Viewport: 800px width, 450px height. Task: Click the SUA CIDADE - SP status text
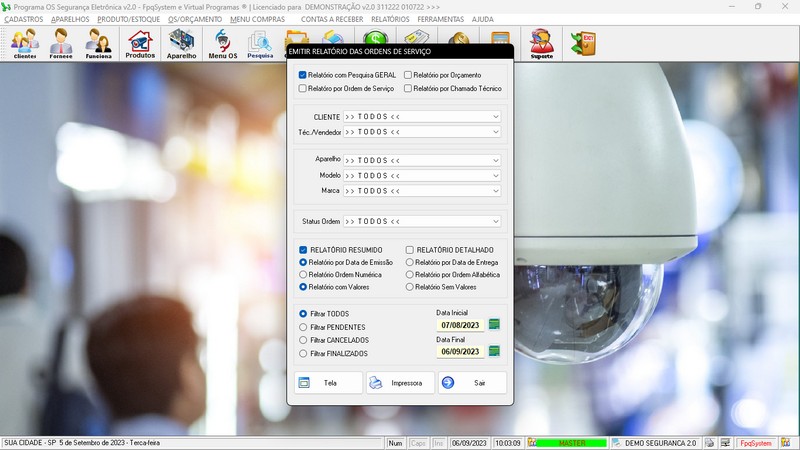(82, 443)
